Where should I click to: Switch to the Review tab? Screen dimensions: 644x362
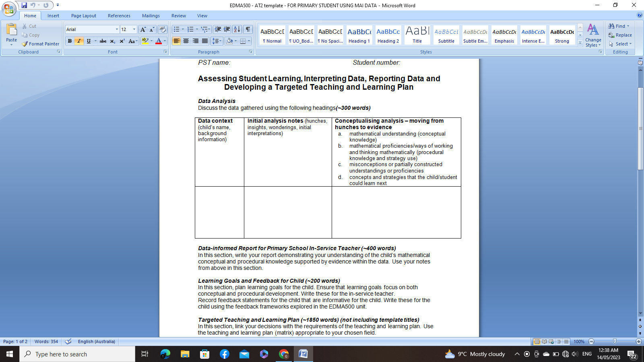pos(178,16)
